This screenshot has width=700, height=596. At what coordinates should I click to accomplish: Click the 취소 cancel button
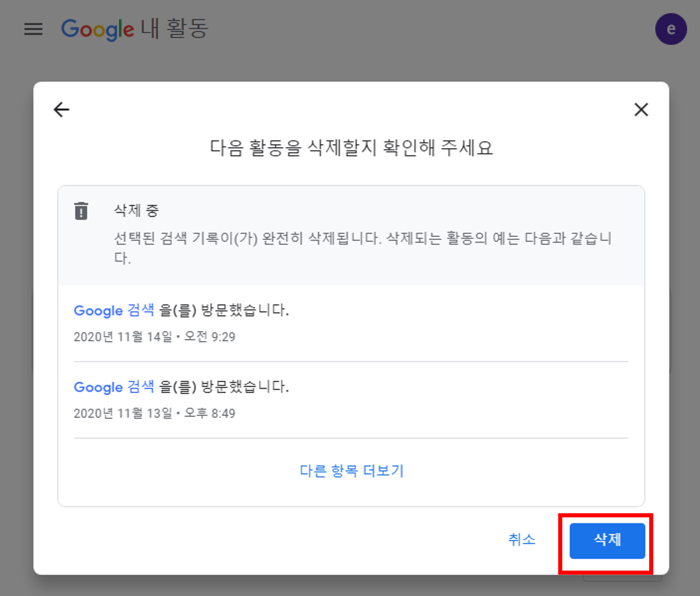tap(522, 539)
